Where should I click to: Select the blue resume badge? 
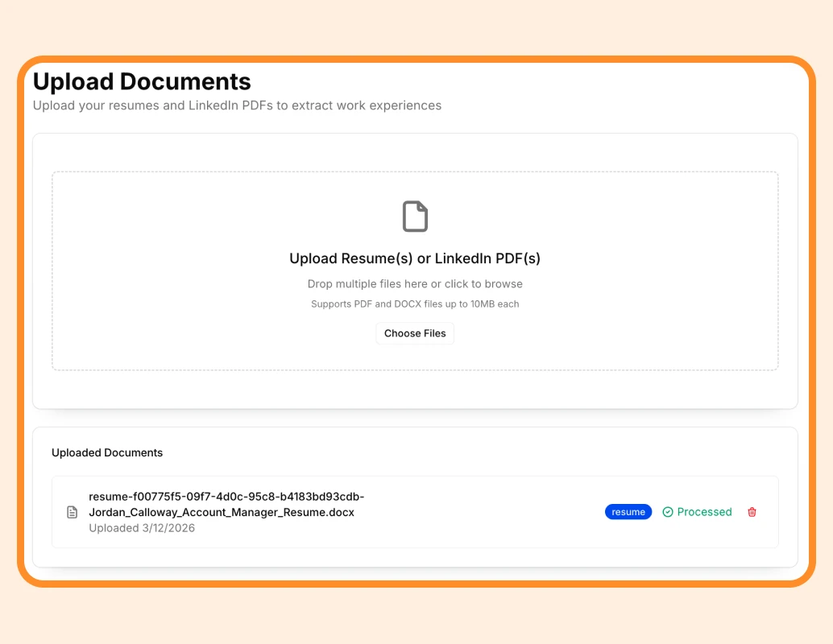point(628,512)
